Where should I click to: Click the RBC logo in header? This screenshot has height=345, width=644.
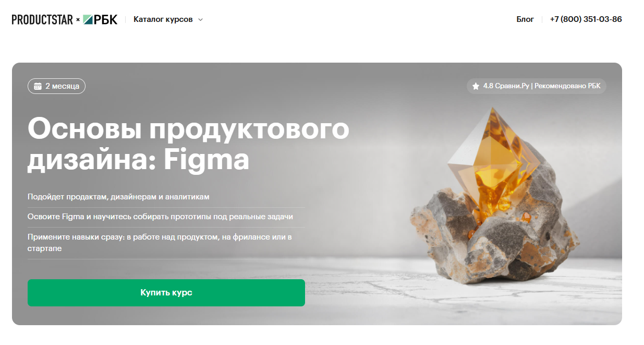click(x=100, y=20)
